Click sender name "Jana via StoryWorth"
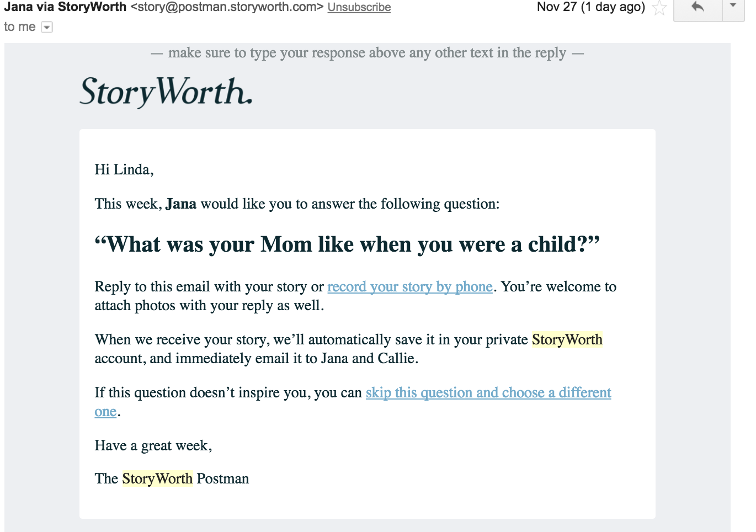Image resolution: width=756 pixels, height=532 pixels. click(x=65, y=7)
